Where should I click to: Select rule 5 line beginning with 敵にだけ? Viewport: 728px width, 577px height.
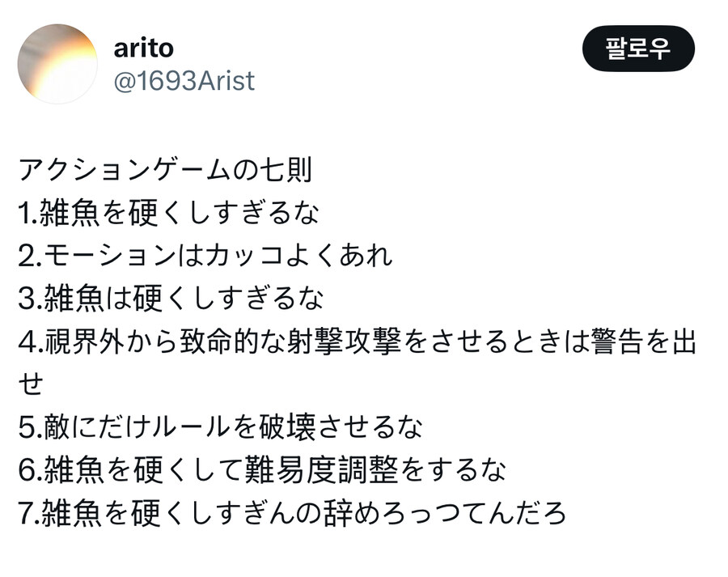[x=219, y=426]
